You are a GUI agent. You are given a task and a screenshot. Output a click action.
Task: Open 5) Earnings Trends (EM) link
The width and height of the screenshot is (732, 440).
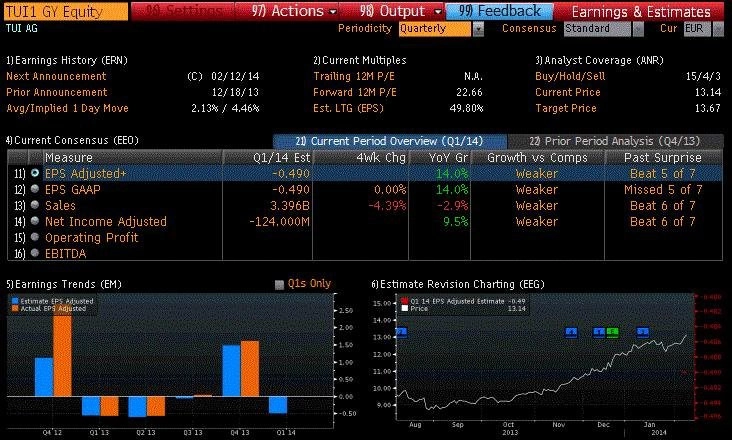click(63, 285)
